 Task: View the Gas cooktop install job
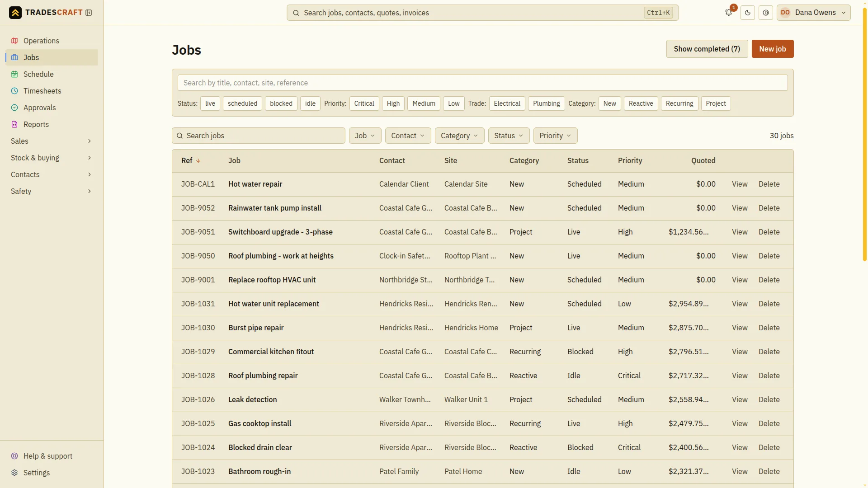coord(740,424)
